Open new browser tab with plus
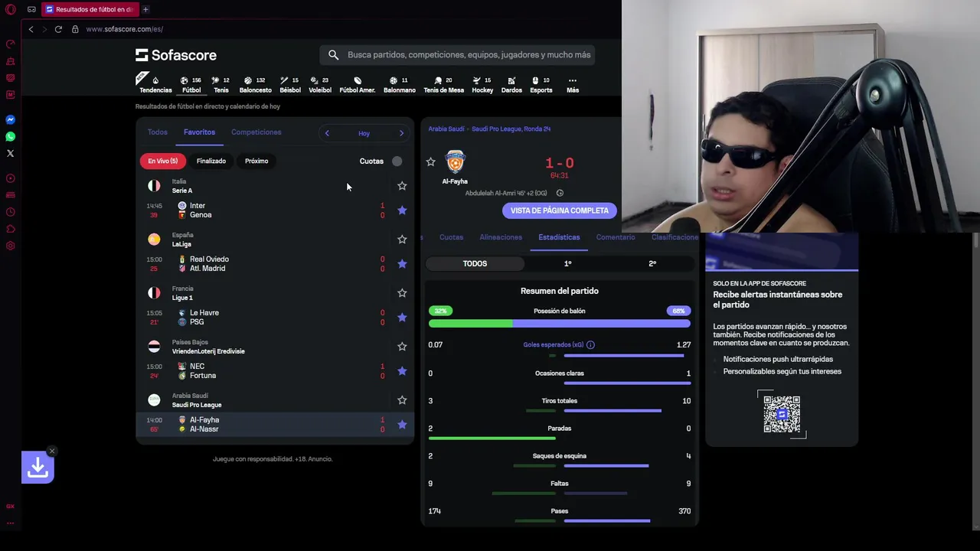Image resolution: width=980 pixels, height=551 pixels. (x=145, y=9)
